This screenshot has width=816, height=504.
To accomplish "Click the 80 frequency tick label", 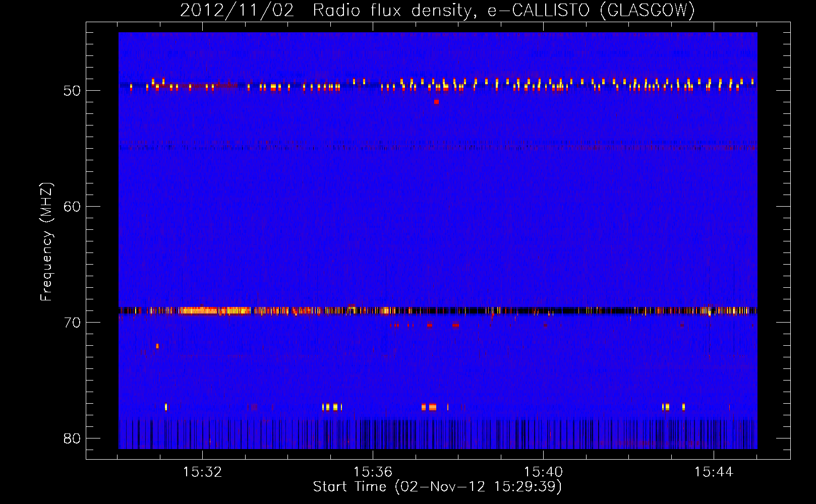I will coord(72,438).
